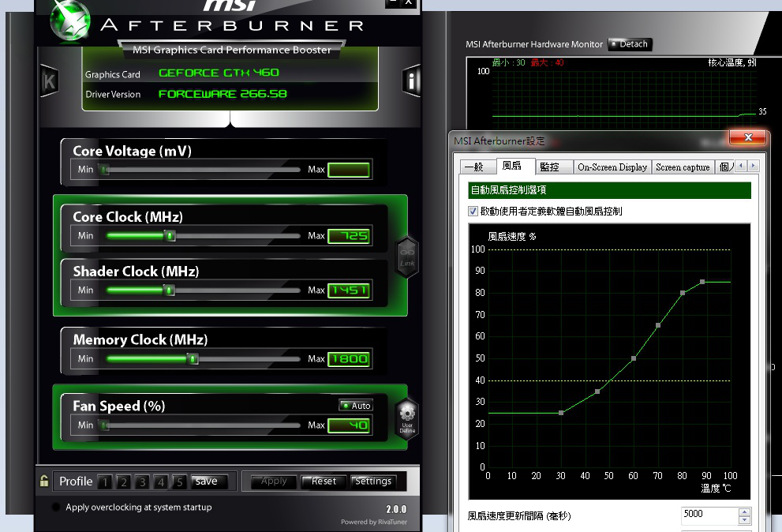Screen dimensions: 782x532
Task: Click the Shader Clock value 1451
Action: tap(349, 290)
